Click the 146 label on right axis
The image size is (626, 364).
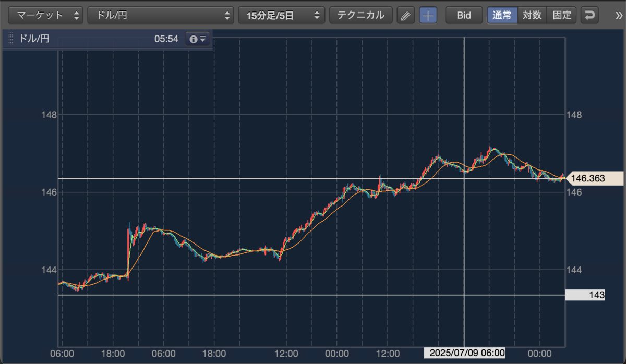(574, 192)
